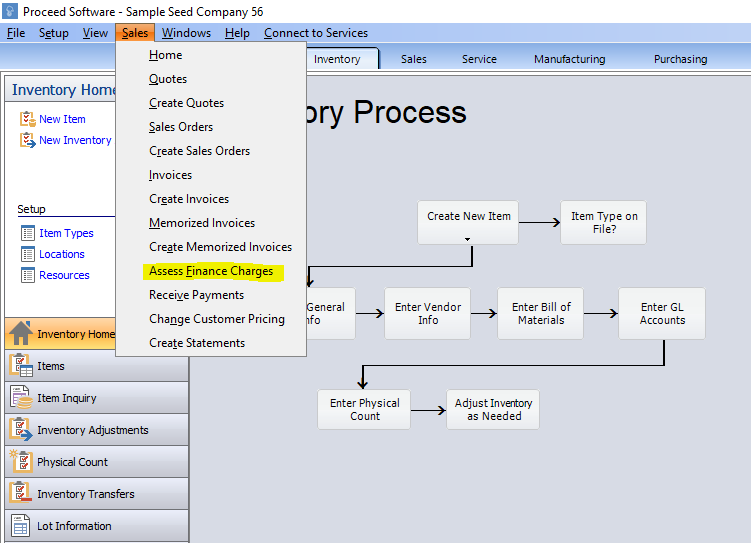Click the Locations list icon
The width and height of the screenshot is (751, 543).
pos(28,254)
